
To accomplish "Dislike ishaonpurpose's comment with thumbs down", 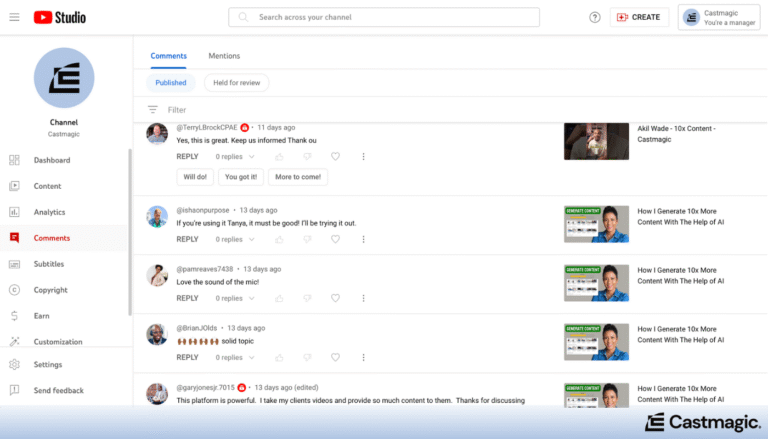I will [307, 240].
